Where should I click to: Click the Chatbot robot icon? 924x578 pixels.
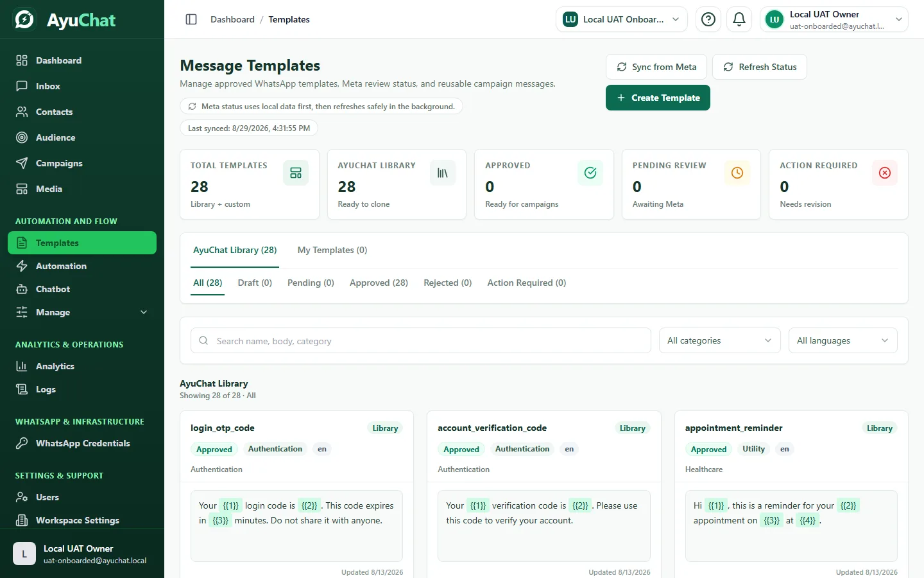pos(22,289)
